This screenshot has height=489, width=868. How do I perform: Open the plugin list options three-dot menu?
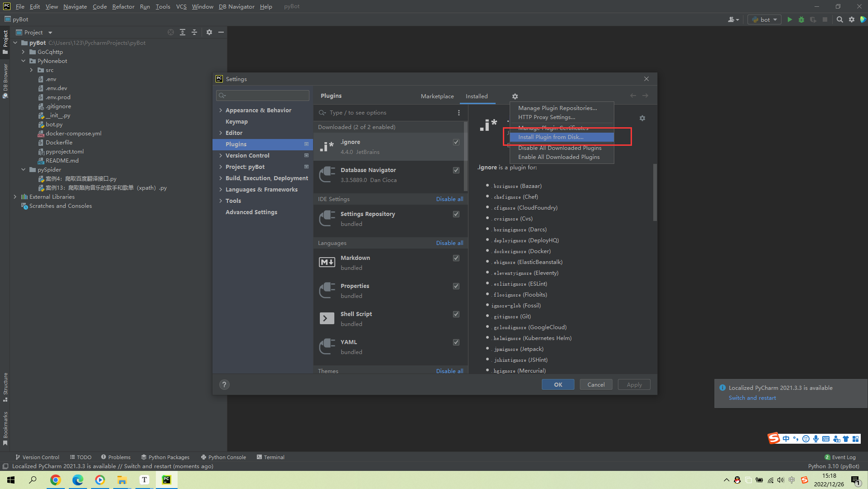tap(459, 113)
